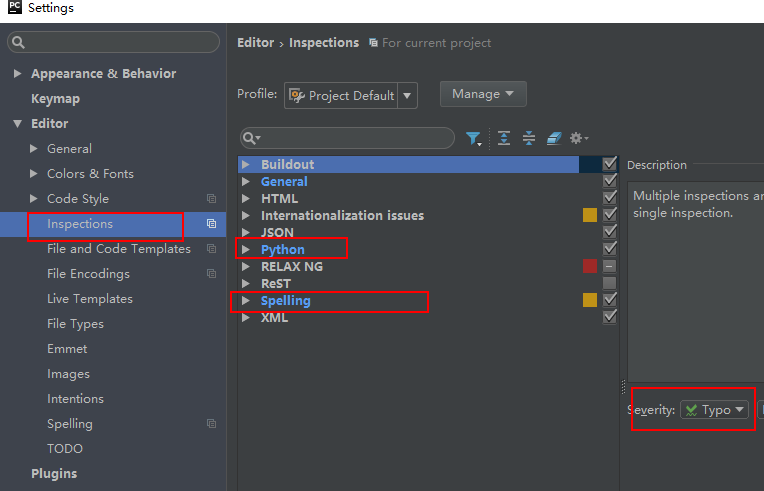Image resolution: width=764 pixels, height=491 pixels.
Task: Open the Keymap settings page
Action: point(55,99)
